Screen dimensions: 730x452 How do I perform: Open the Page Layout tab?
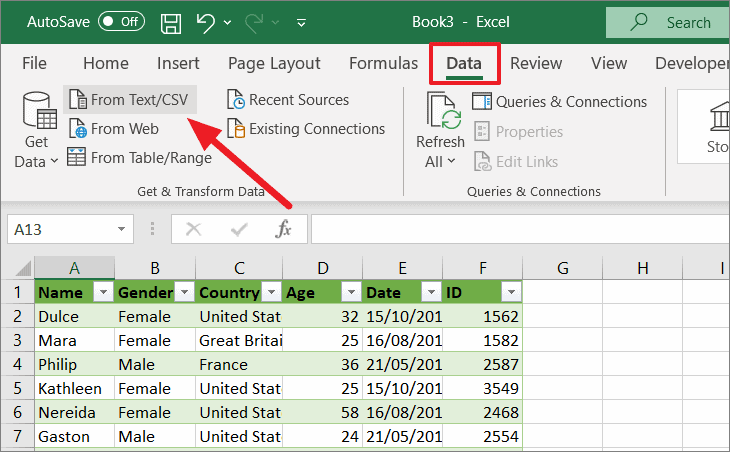[x=274, y=63]
